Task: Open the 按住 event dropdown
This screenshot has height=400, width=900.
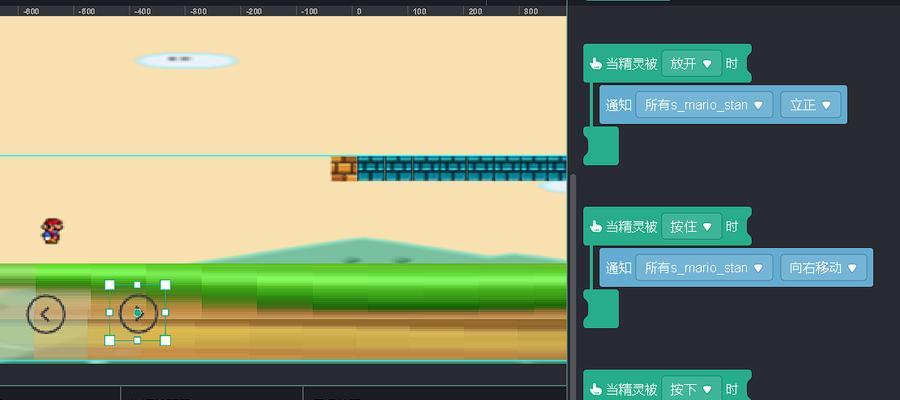Action: [x=691, y=226]
